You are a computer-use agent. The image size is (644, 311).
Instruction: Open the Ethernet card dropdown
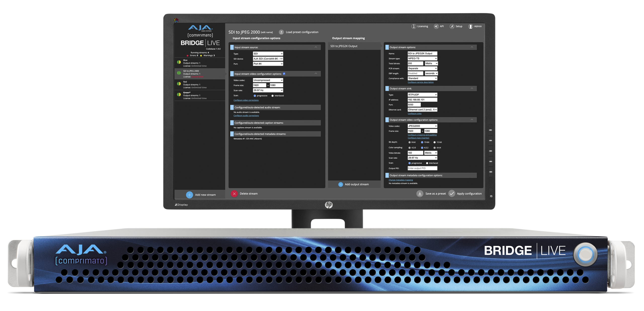(x=422, y=110)
